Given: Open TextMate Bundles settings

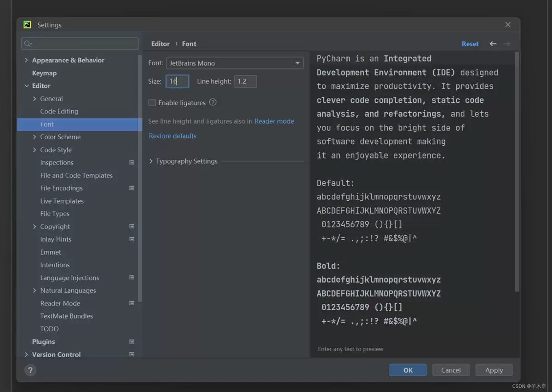Looking at the screenshot, I should tap(66, 316).
